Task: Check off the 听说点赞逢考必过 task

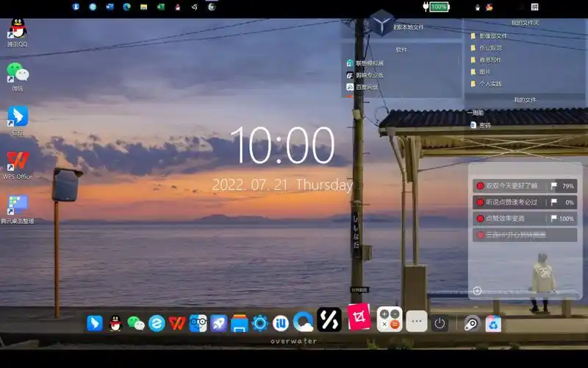Action: point(480,202)
